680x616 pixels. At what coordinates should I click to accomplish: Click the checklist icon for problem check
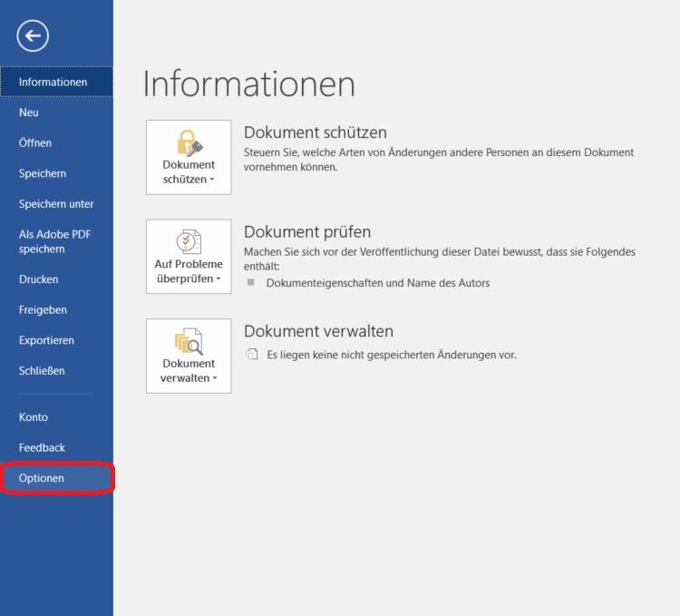click(189, 242)
